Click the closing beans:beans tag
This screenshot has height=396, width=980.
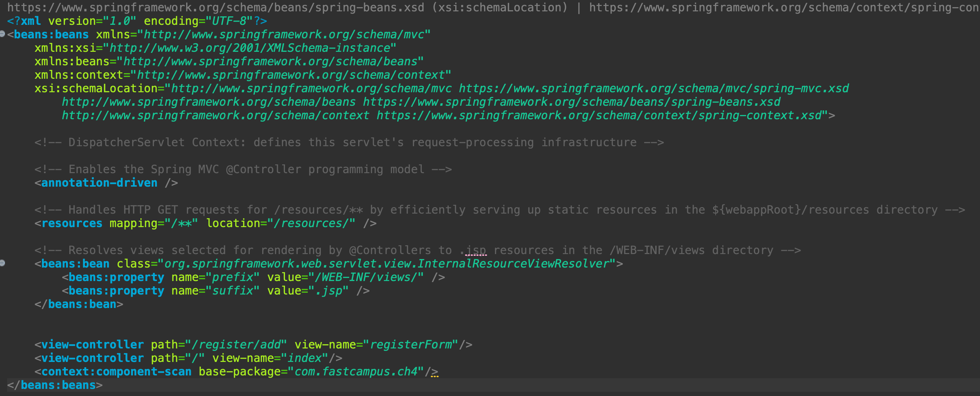pyautogui.click(x=58, y=385)
